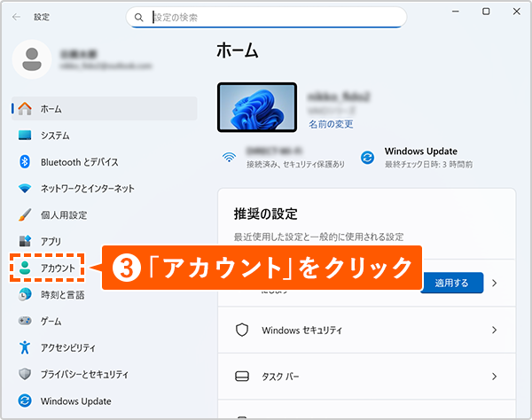Type in the 設定の検索 search field
This screenshot has width=532, height=420.
click(x=266, y=17)
